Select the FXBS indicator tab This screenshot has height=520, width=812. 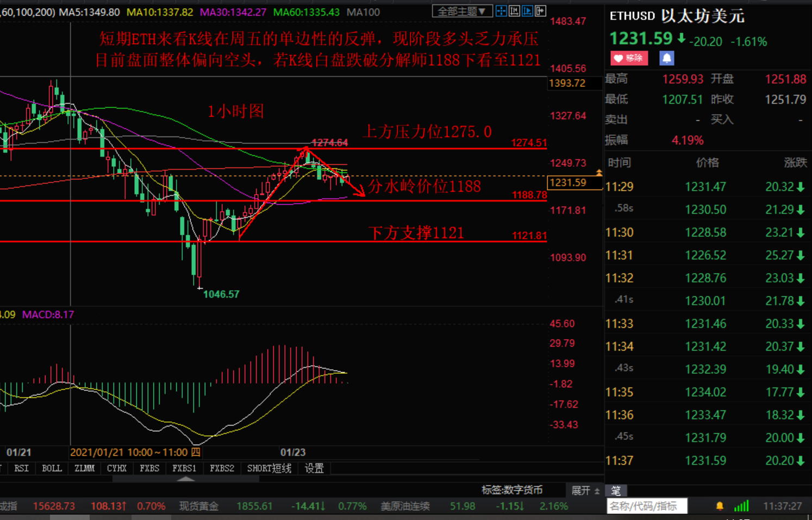pos(149,468)
